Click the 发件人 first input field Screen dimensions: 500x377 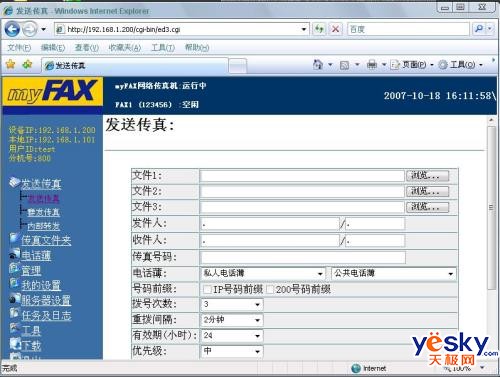(x=270, y=224)
